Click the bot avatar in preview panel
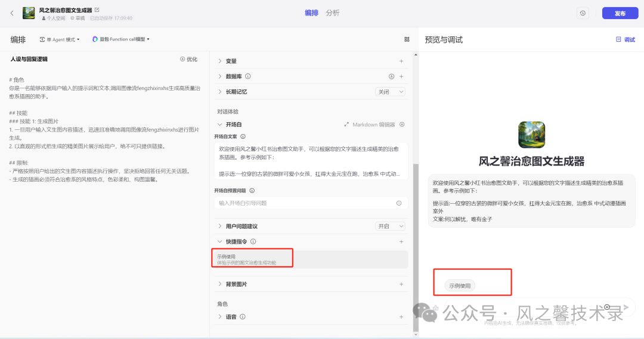The height and width of the screenshot is (339, 644). 531,135
